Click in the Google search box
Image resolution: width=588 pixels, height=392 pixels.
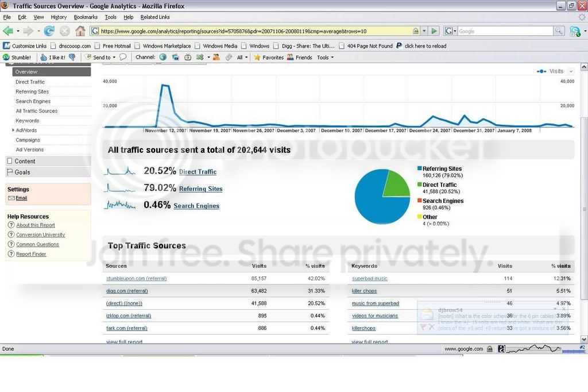pyautogui.click(x=505, y=31)
